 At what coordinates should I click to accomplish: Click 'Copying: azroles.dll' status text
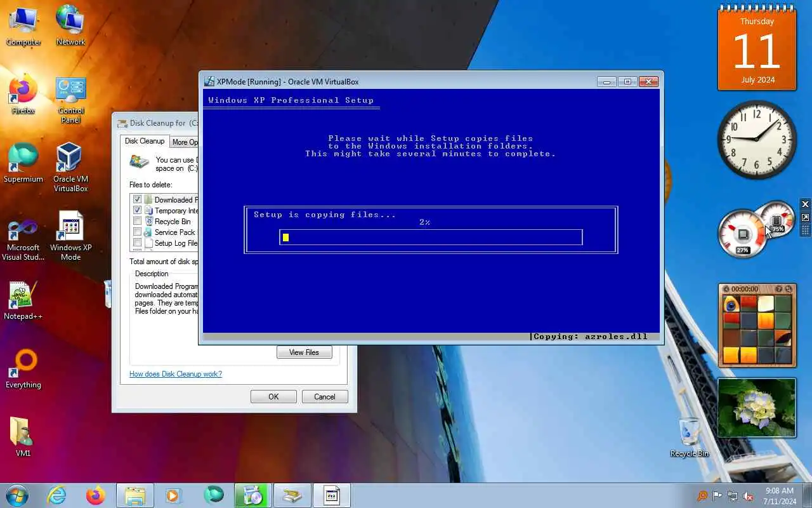tap(591, 337)
